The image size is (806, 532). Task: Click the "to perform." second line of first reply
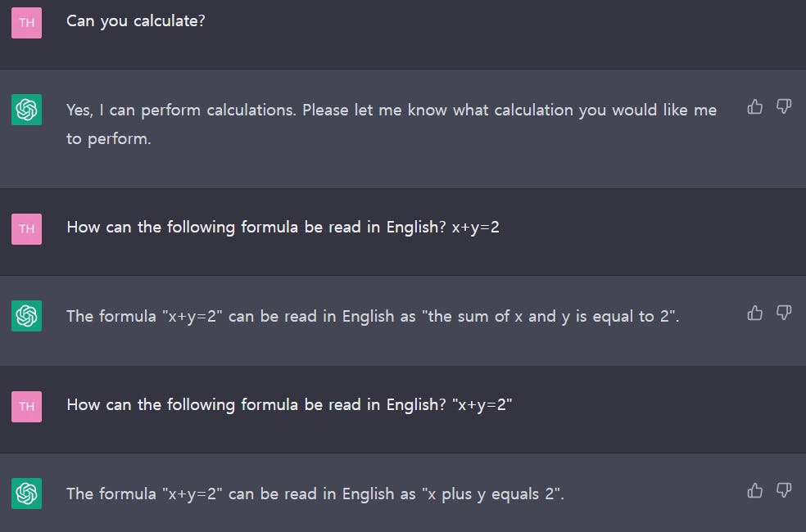[x=109, y=139]
